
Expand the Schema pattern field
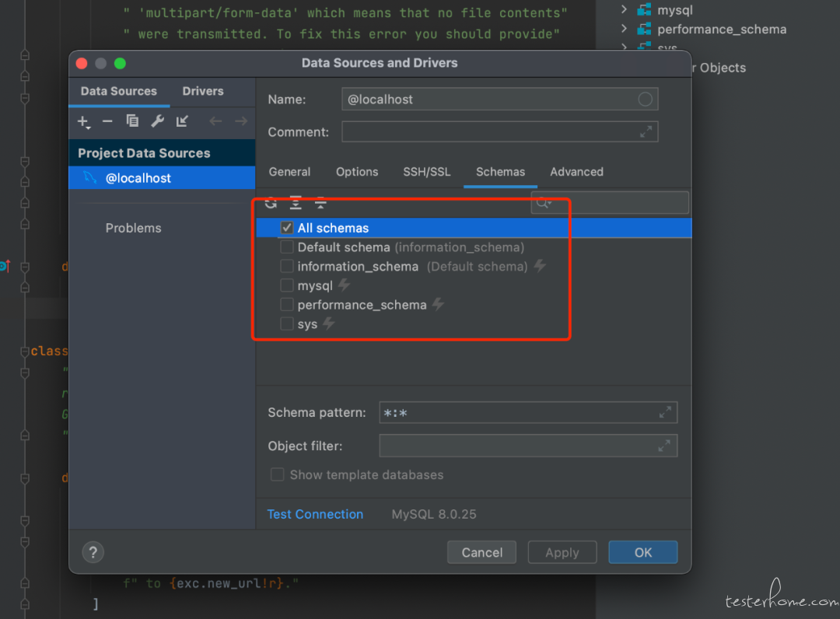coord(665,412)
